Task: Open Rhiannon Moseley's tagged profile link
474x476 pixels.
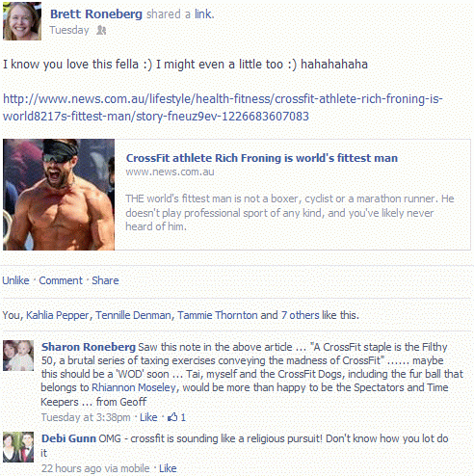Action: 134,387
